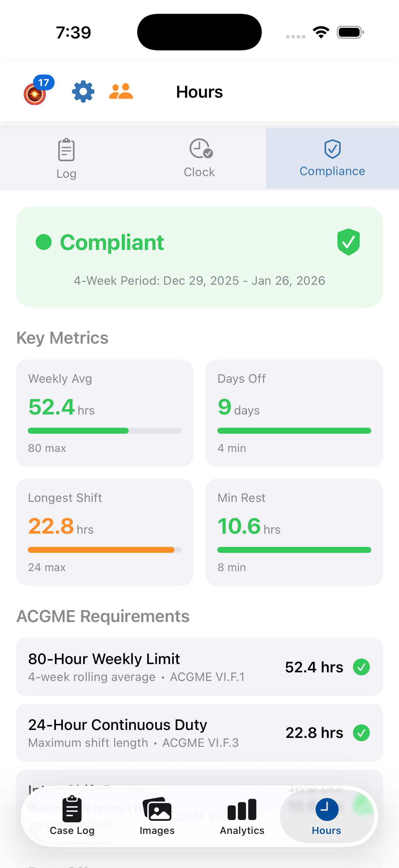The height and width of the screenshot is (868, 399).
Task: Tap the green check on 24-Hour Continuous Duty
Action: click(361, 733)
